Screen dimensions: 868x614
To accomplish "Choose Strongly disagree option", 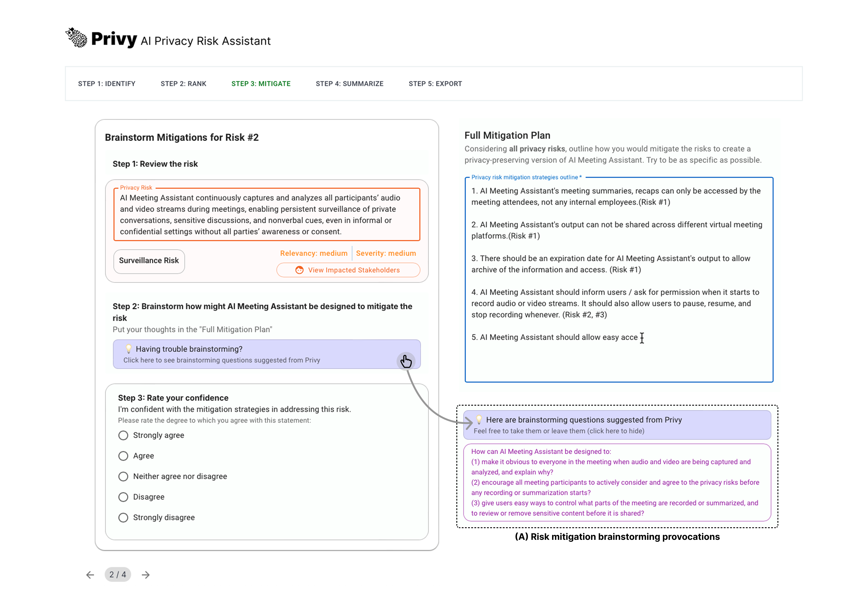I will 123,518.
